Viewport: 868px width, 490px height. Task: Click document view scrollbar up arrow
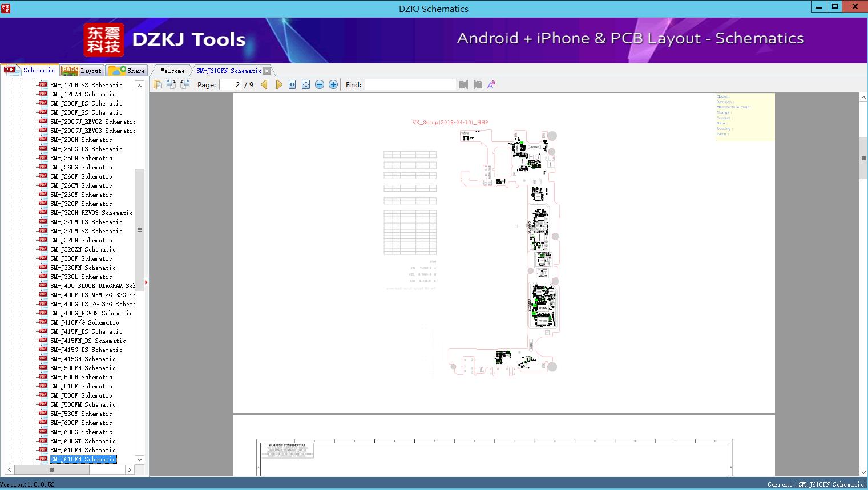[863, 98]
